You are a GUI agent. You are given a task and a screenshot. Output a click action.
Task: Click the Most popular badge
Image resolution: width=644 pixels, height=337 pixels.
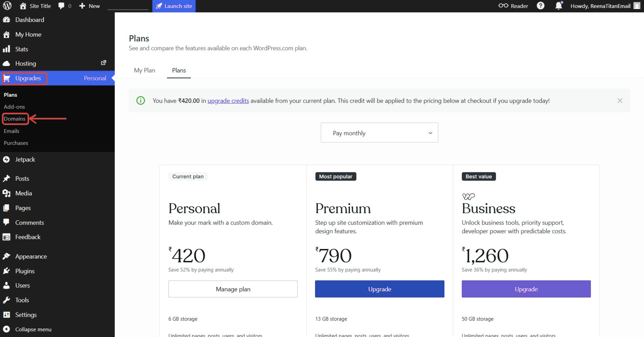tap(336, 177)
